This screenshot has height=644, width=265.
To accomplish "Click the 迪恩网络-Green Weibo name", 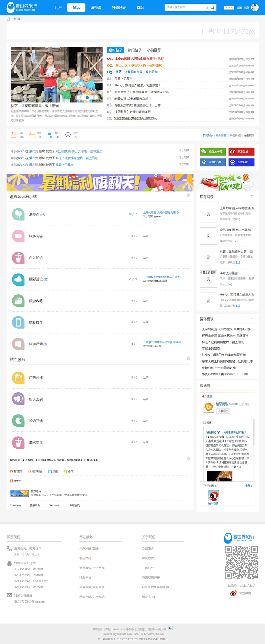I will pos(227,404).
